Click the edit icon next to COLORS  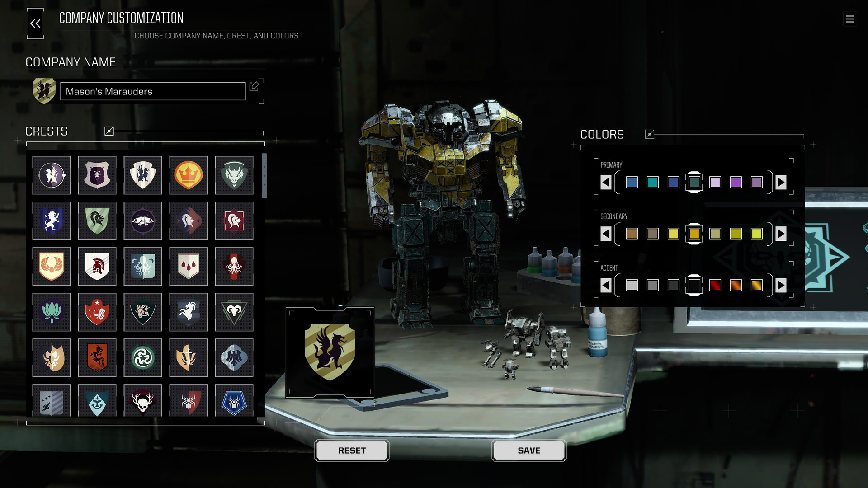650,134
